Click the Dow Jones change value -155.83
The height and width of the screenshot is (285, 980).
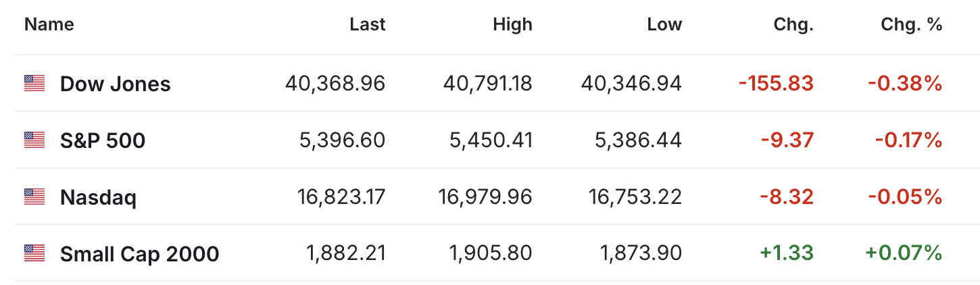[x=776, y=84]
